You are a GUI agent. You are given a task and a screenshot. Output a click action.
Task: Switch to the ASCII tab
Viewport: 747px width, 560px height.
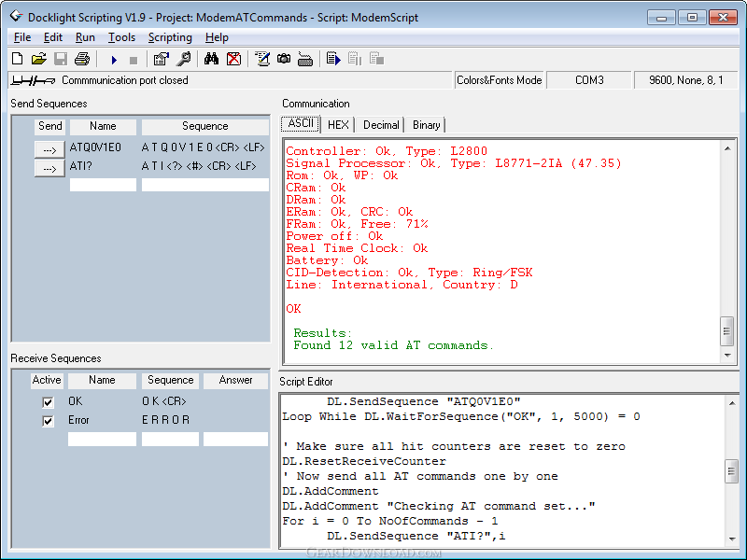[301, 124]
